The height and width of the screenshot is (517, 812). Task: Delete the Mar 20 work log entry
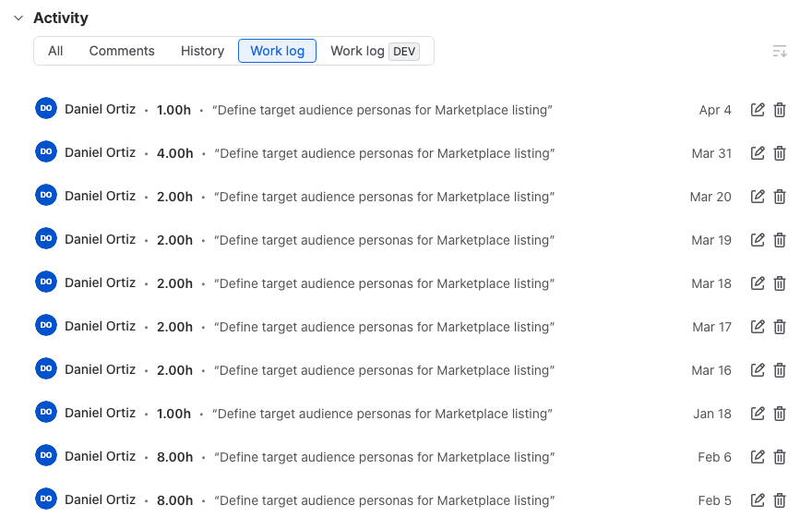coord(780,197)
